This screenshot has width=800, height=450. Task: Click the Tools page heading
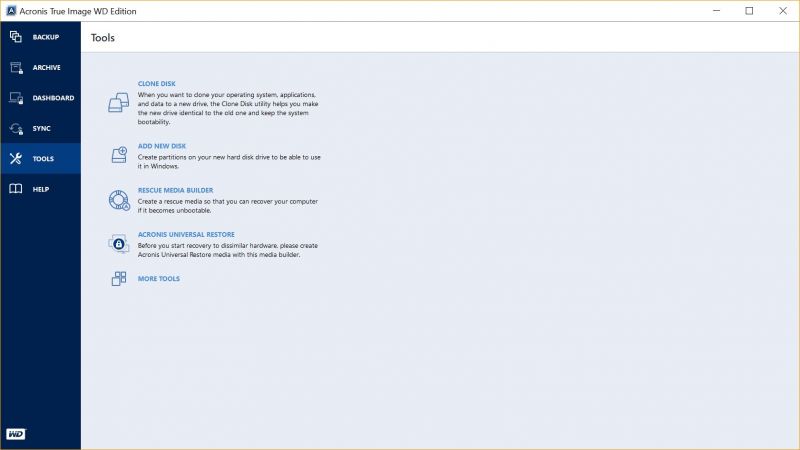103,38
